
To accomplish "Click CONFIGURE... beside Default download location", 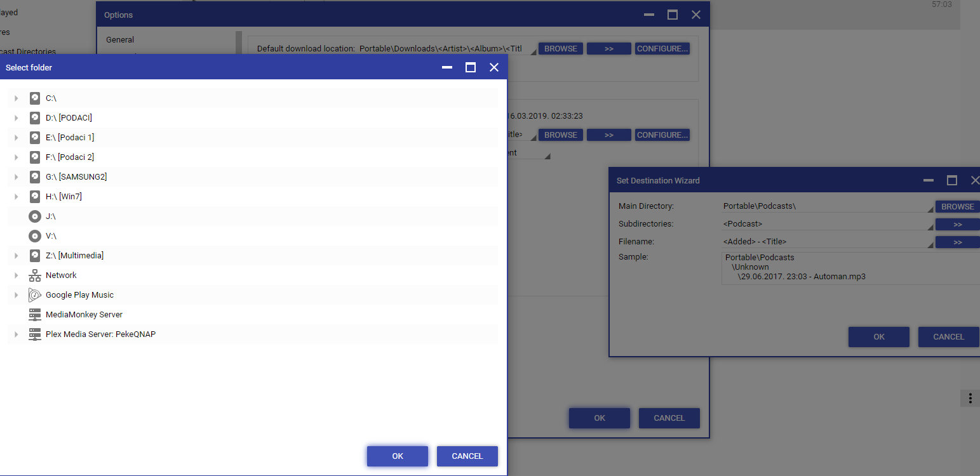I will point(662,49).
